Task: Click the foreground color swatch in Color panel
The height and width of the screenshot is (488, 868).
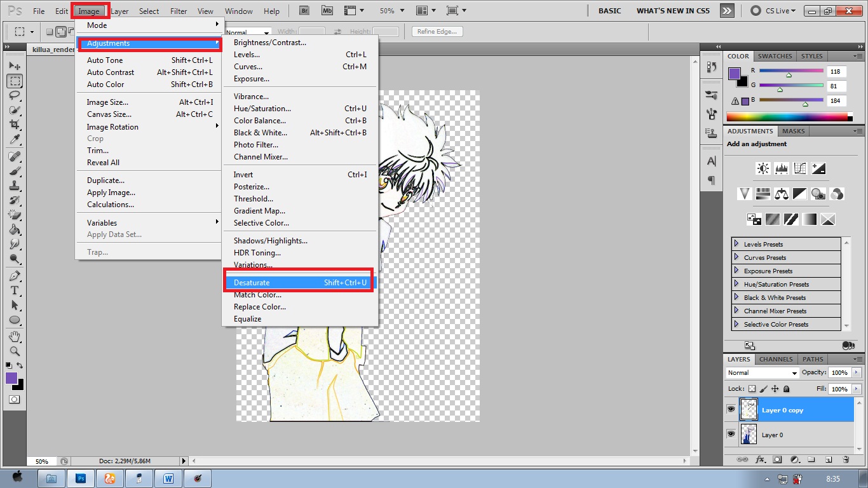Action: (x=734, y=73)
